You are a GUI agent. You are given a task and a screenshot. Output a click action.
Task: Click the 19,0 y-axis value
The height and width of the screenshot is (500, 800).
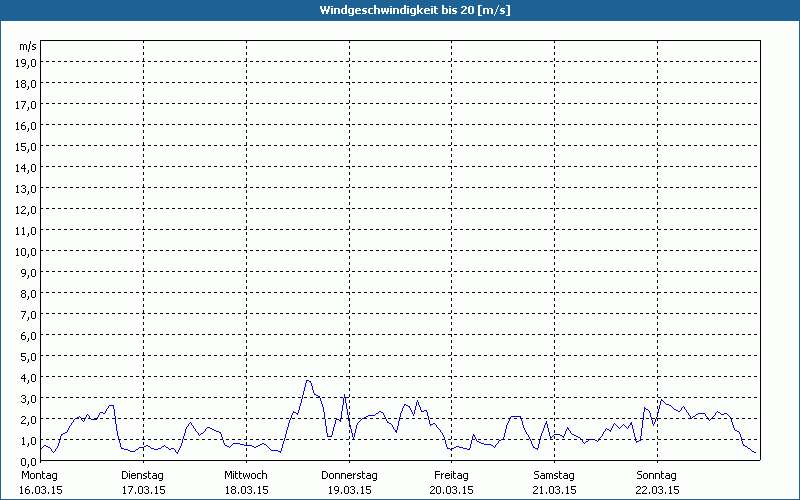pyautogui.click(x=25, y=63)
